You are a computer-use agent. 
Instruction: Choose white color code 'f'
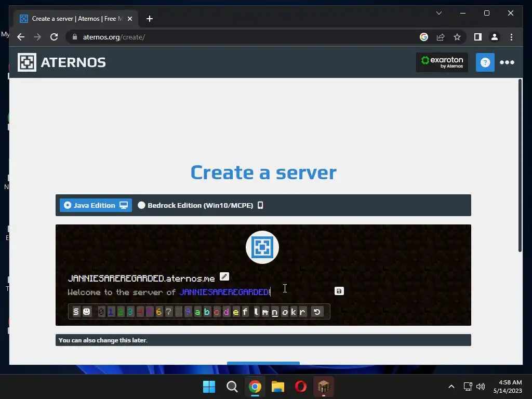(245, 312)
